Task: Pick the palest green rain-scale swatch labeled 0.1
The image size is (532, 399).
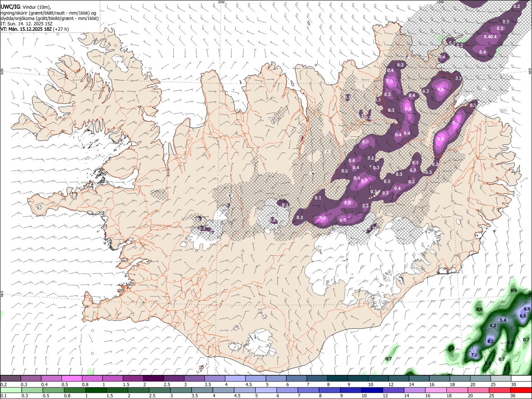Action: 10,390
